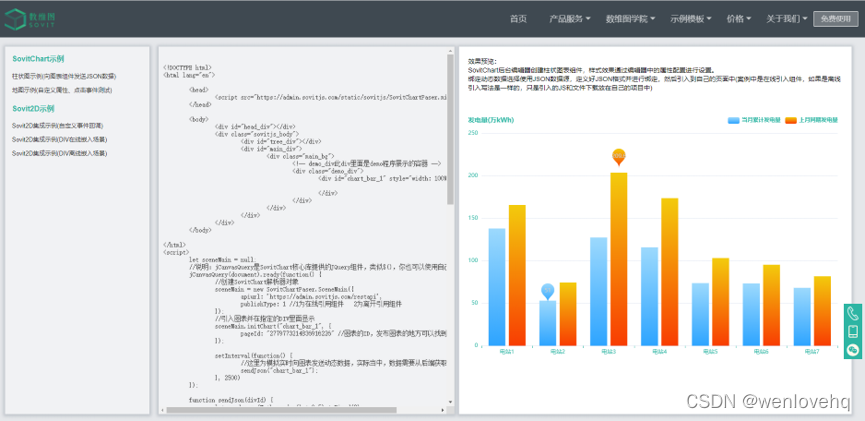
Task: Click the orange bar for 电站7
Action: (x=822, y=311)
